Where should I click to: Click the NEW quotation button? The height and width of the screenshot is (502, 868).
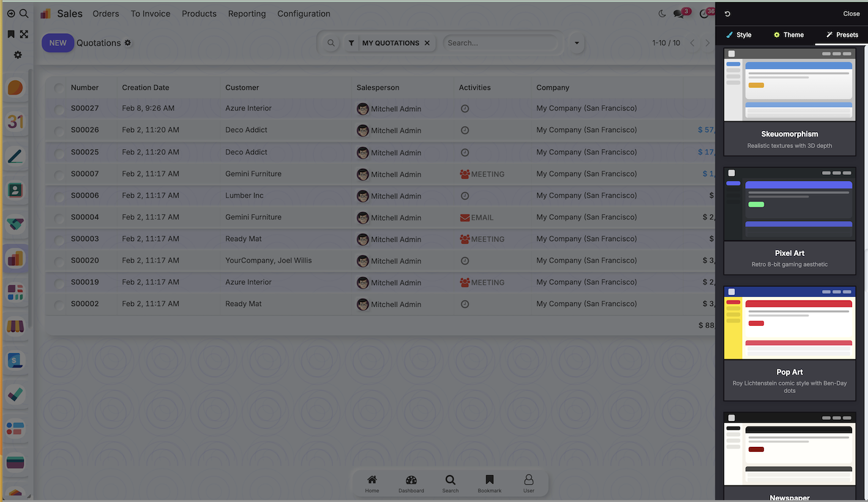[58, 43]
